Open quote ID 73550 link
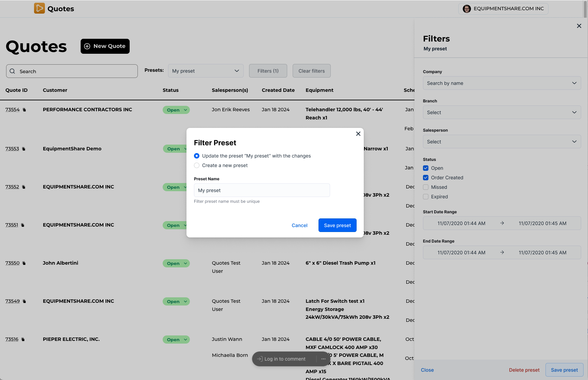This screenshot has height=380, width=588. tap(13, 263)
